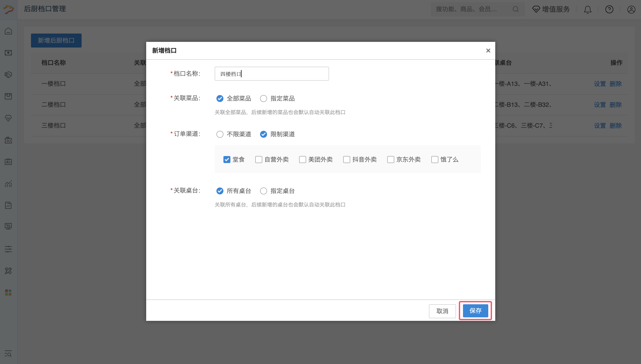Open the tag sidebar icon
The height and width of the screenshot is (364, 641).
(x=8, y=75)
